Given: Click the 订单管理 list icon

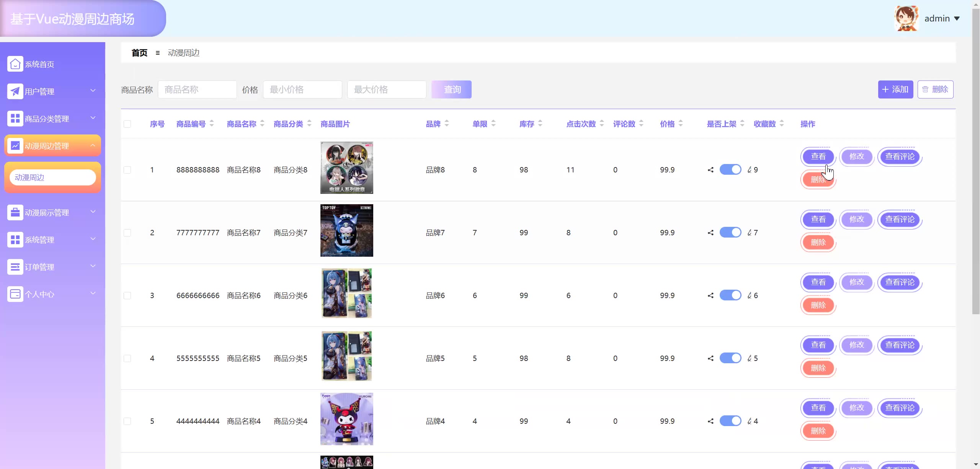Looking at the screenshot, I should (15, 267).
